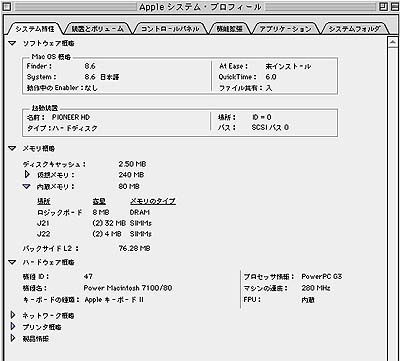Switch to システム特性 tab
This screenshot has width=400, height=361.
[x=35, y=29]
